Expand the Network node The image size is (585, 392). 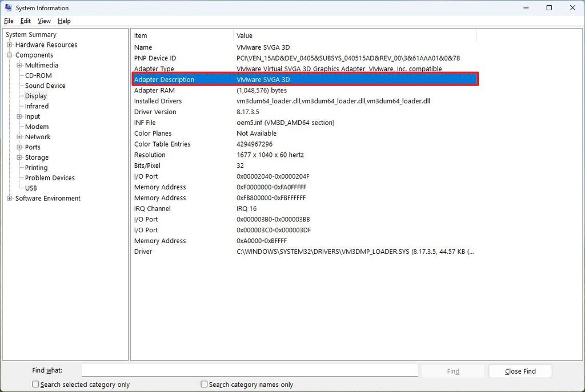19,137
